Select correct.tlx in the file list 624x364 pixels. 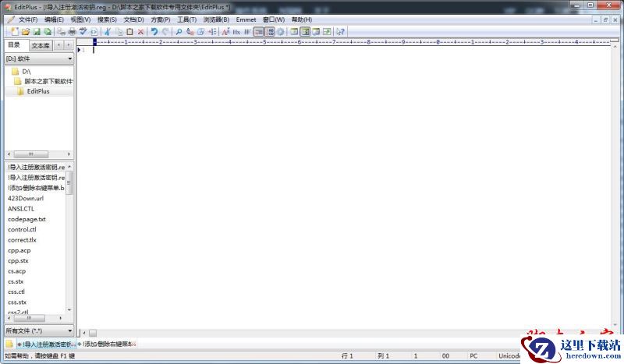point(22,240)
